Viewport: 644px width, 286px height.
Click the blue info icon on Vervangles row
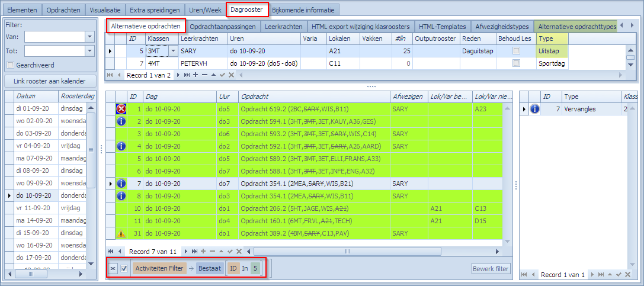(x=534, y=109)
